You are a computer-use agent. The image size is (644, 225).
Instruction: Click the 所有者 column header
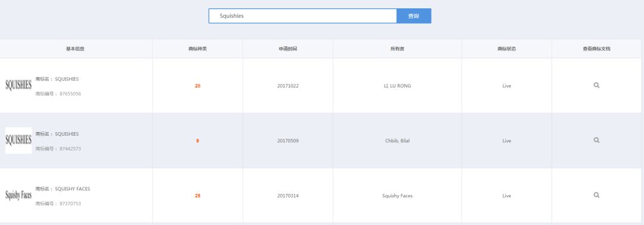[x=397, y=49]
